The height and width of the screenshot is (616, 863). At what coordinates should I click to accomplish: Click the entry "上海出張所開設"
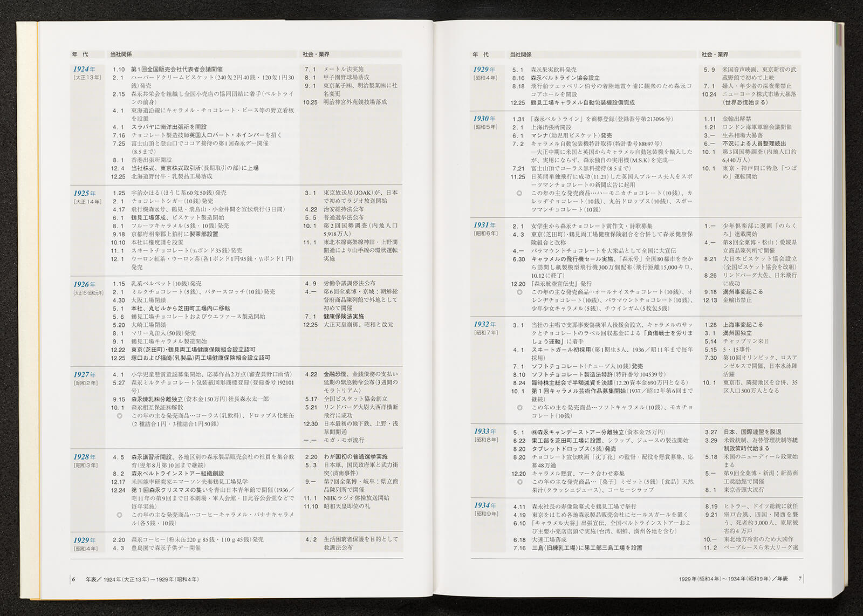click(551, 127)
